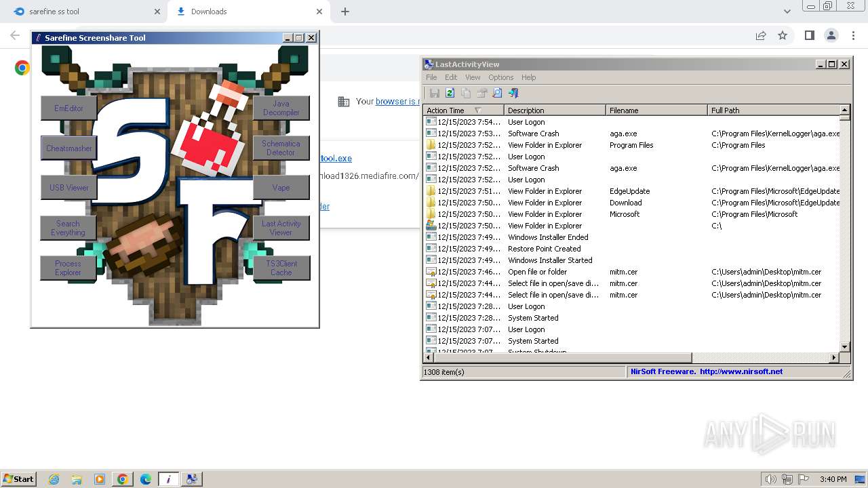Open the View menu in LastActivityView
868x488 pixels.
pyautogui.click(x=473, y=77)
